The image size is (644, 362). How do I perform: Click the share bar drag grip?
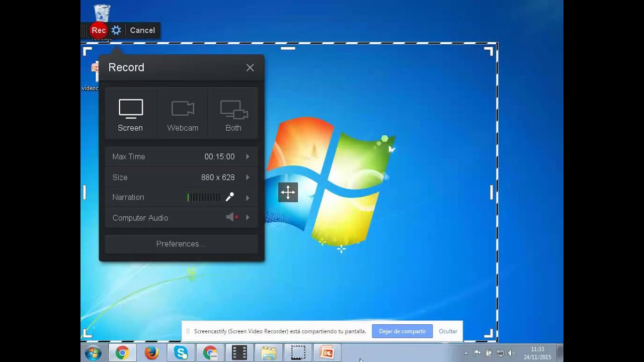[x=188, y=331]
